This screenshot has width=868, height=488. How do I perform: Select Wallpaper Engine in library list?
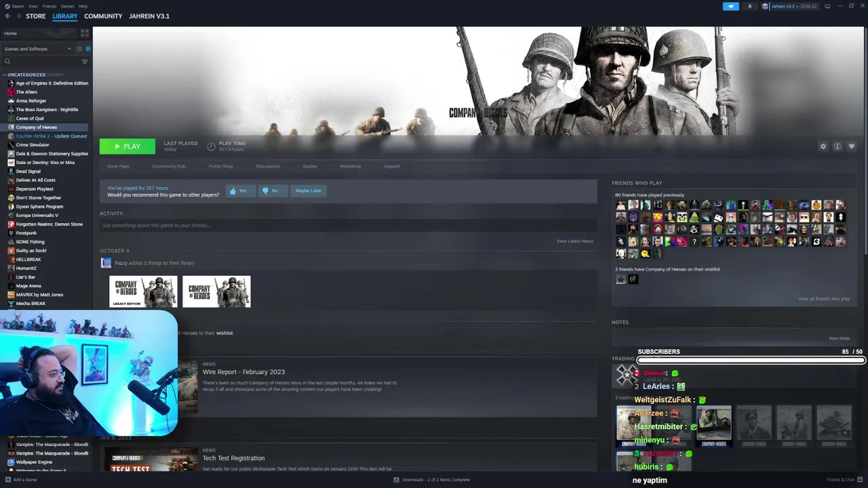(x=34, y=462)
